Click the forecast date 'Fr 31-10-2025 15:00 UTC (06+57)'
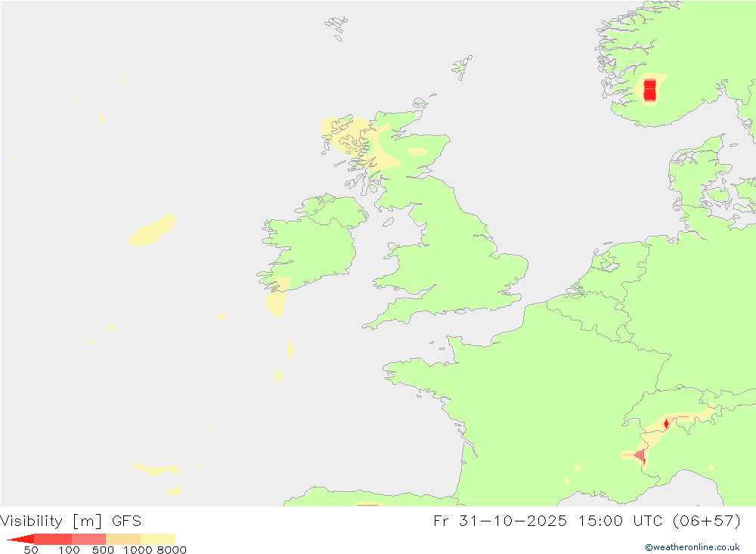This screenshot has height=554, width=756. click(x=587, y=522)
